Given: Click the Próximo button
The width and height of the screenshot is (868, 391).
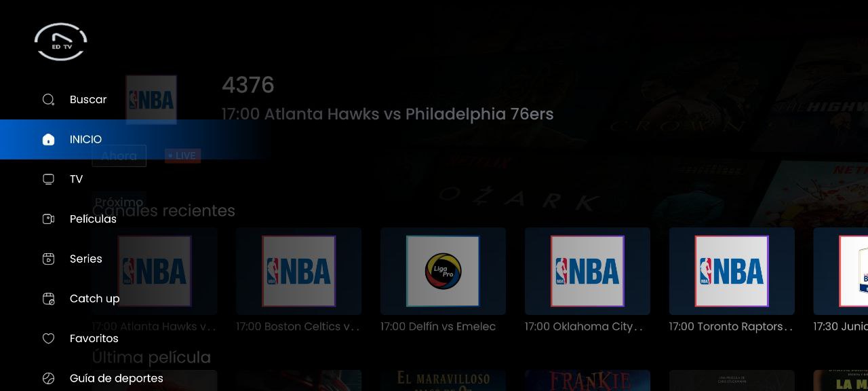Looking at the screenshot, I should [119, 202].
